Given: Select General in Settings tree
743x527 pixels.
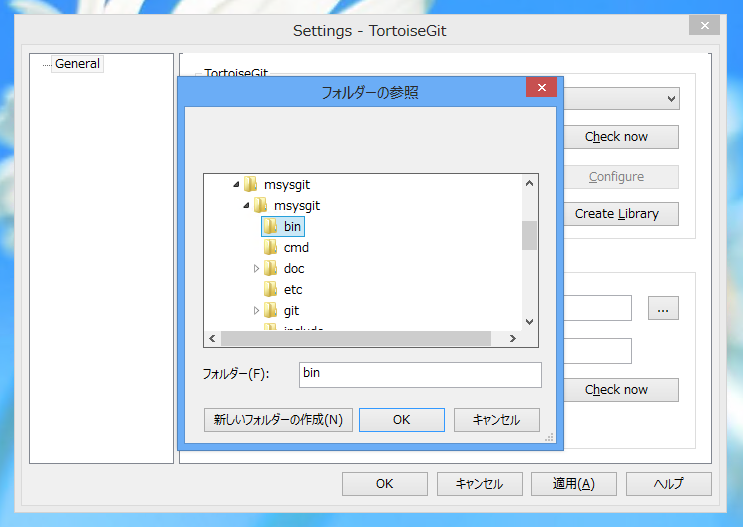Looking at the screenshot, I should point(77,64).
